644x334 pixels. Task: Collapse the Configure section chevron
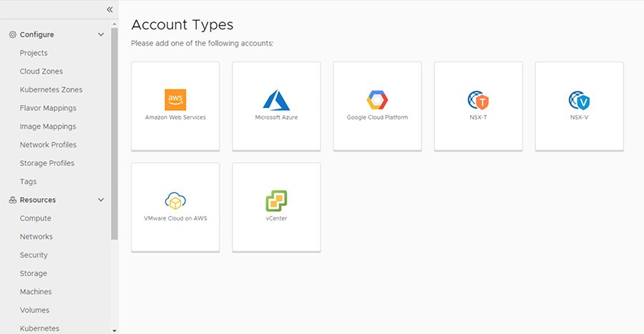(x=101, y=34)
